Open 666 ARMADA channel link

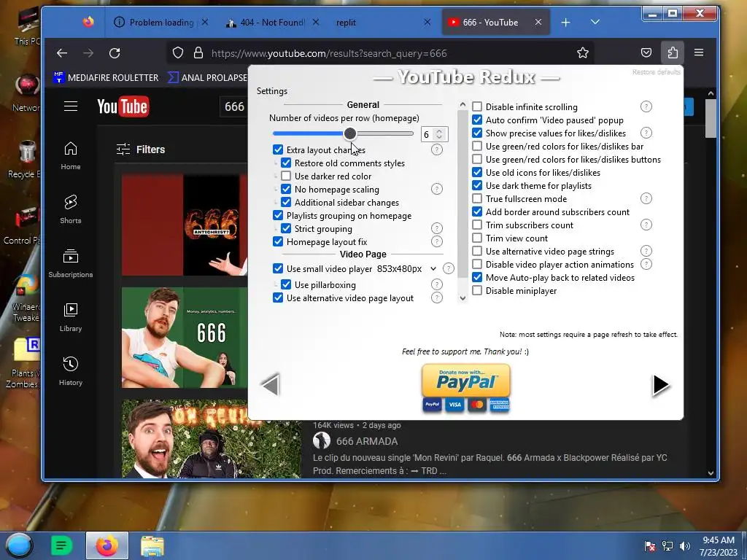pyautogui.click(x=367, y=441)
